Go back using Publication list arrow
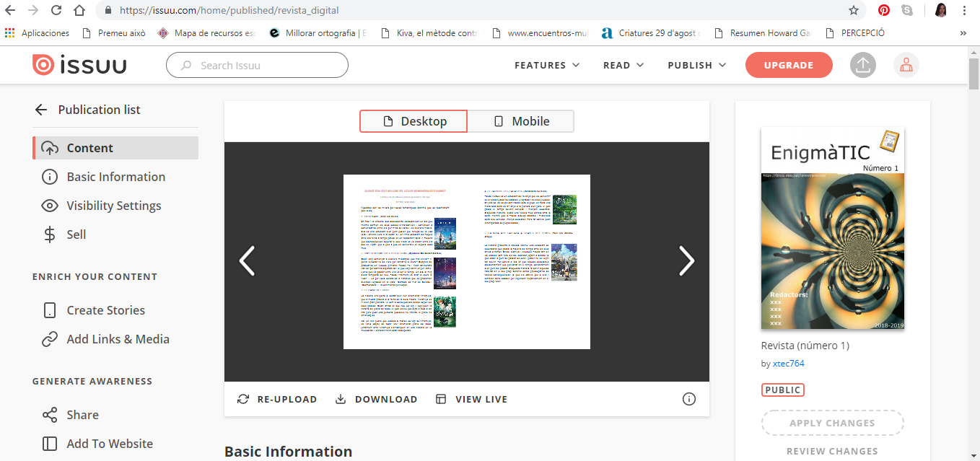Viewport: 980px width, 461px height. [41, 110]
